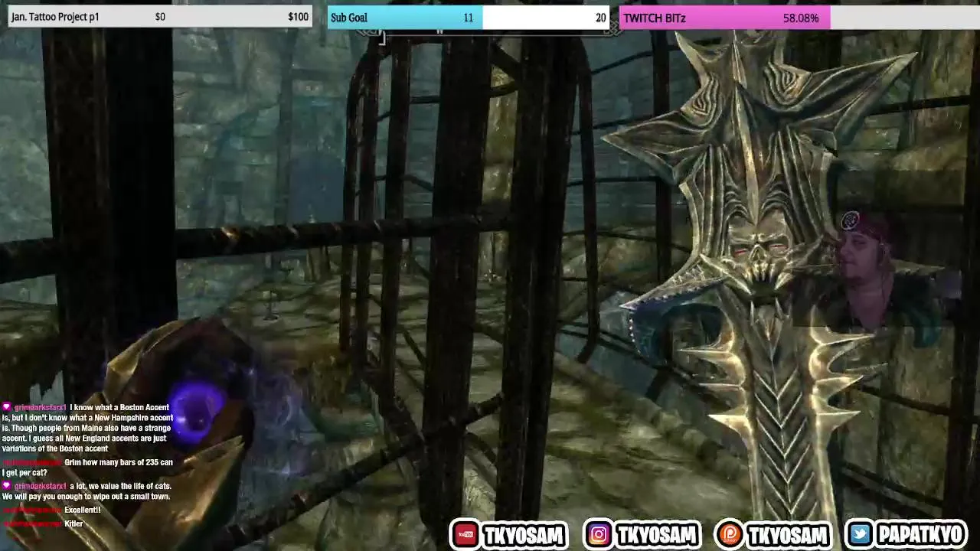Click the 'wipe out a small town' chat line
The height and width of the screenshot is (551, 980).
click(86, 497)
